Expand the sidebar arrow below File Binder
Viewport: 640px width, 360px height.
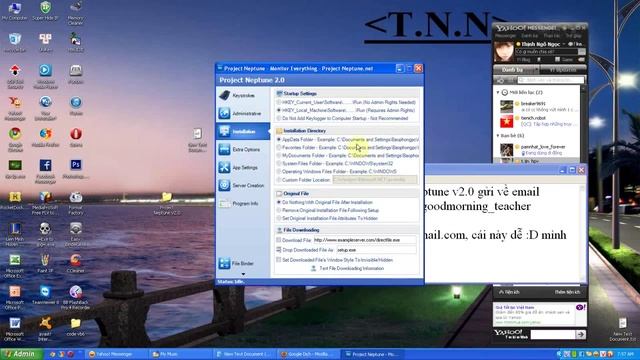point(243,274)
